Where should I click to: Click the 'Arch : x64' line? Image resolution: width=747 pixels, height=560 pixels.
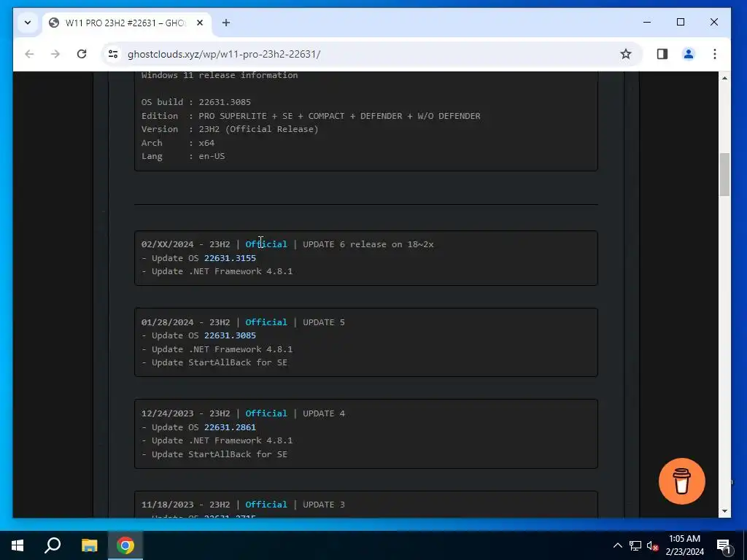[x=178, y=143]
